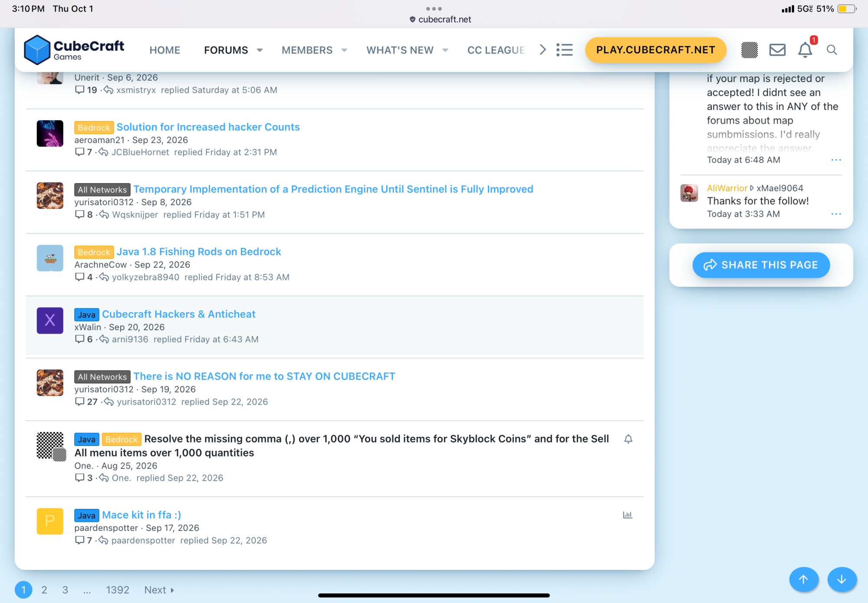Expand the Forums dropdown arrow
Screen dimensions: 868x603
(x=260, y=50)
